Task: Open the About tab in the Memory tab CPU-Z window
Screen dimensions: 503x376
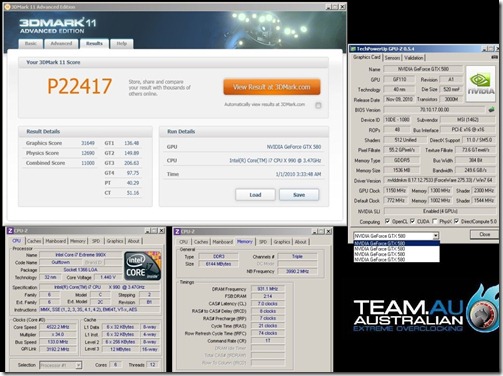Action: (300, 242)
